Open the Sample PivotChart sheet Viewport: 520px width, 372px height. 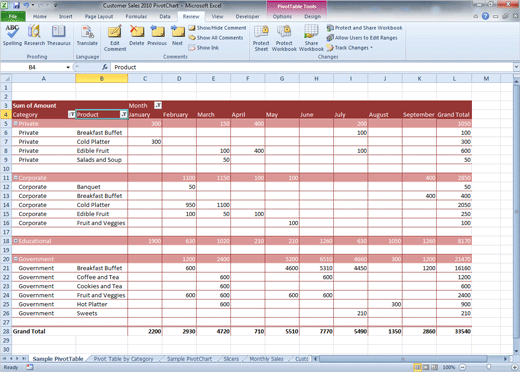click(x=189, y=359)
